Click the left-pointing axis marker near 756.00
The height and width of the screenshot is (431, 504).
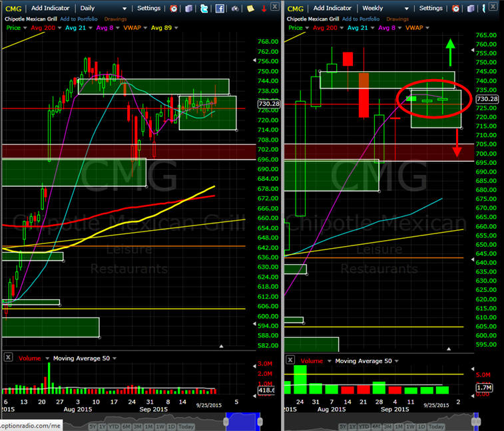(x=254, y=60)
